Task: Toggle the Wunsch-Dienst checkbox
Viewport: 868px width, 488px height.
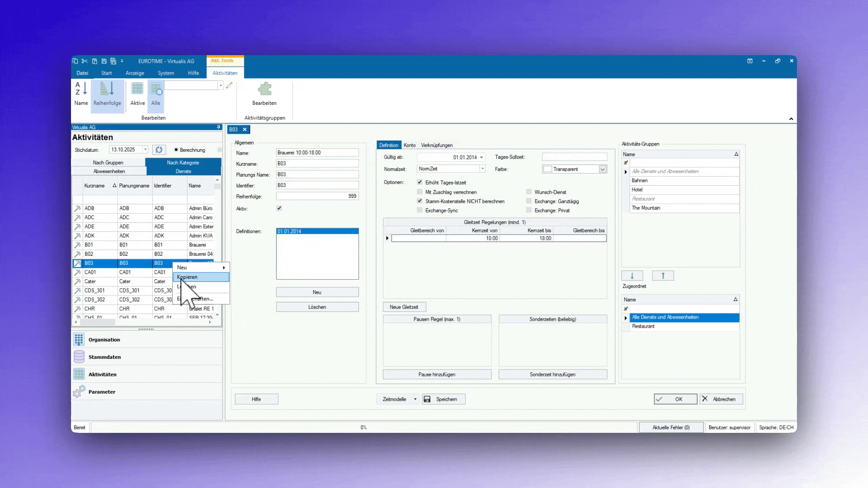Action: click(x=529, y=192)
